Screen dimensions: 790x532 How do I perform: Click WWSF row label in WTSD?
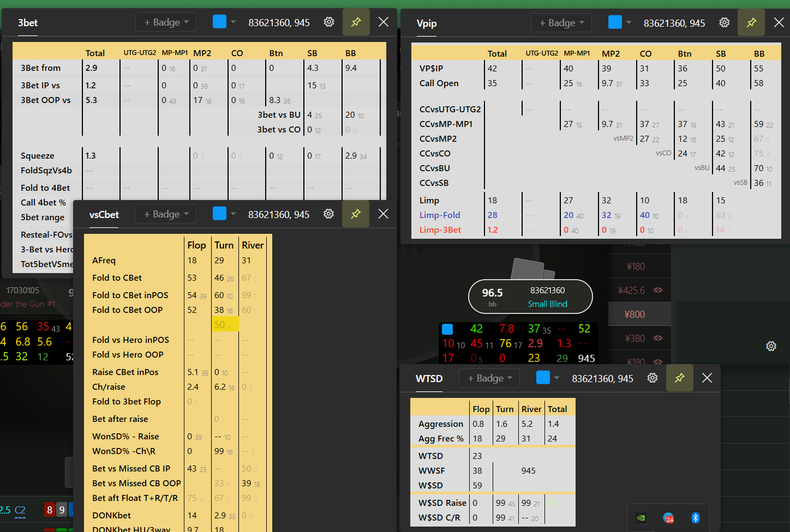pyautogui.click(x=432, y=470)
